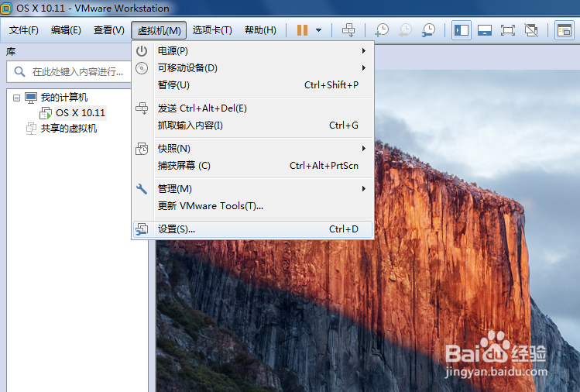Click the power icon beside 电源(P)
This screenshot has height=392, width=580.
pos(142,50)
